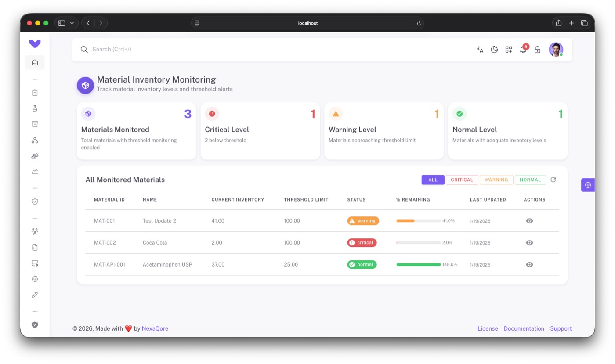Open the home dashboard in the sidebar
Viewport: 615px width, 364px height.
(x=35, y=63)
